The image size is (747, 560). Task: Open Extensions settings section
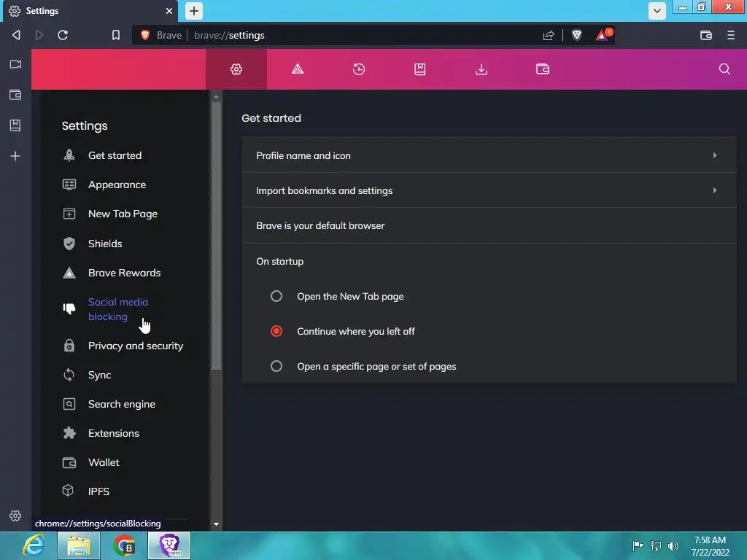[113, 433]
